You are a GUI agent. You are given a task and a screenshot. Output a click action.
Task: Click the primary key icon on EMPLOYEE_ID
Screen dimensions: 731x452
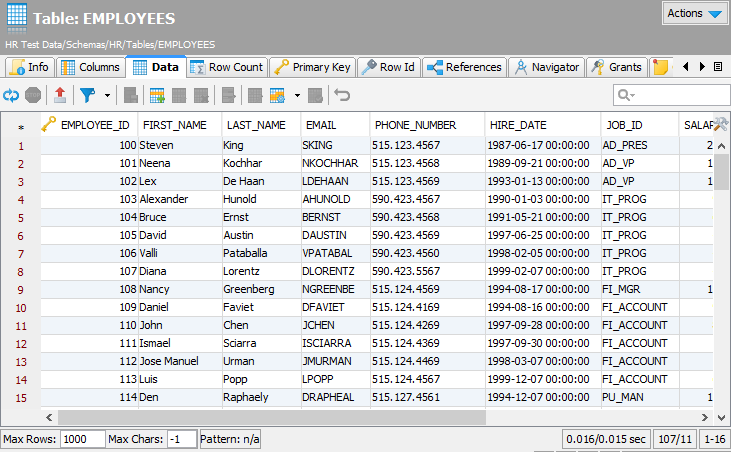click(48, 125)
